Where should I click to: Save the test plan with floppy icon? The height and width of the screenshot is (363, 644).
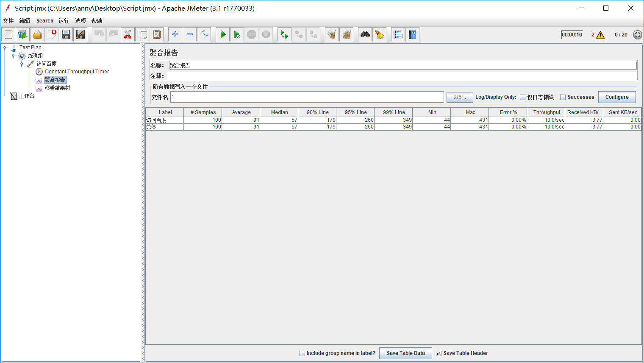point(66,34)
